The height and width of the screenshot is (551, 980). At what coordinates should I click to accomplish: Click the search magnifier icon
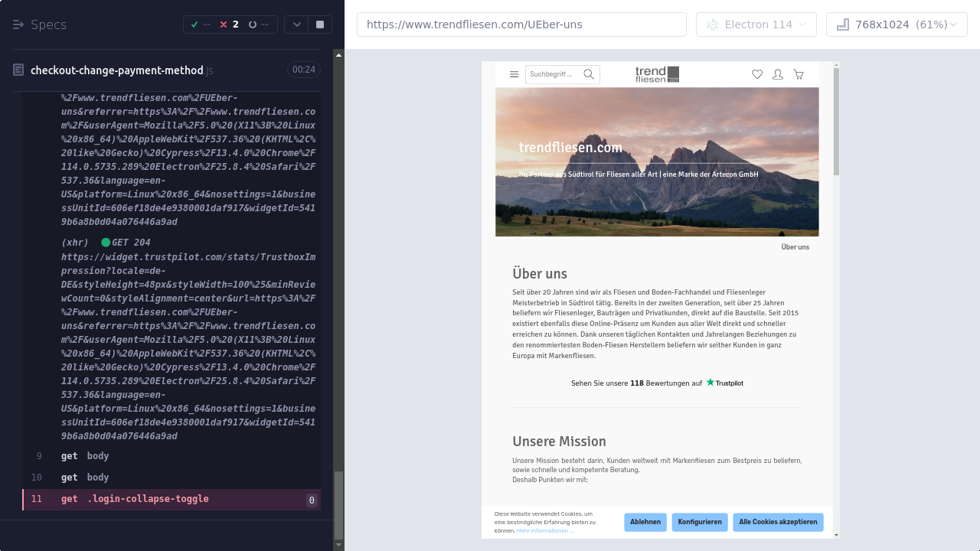click(x=589, y=74)
